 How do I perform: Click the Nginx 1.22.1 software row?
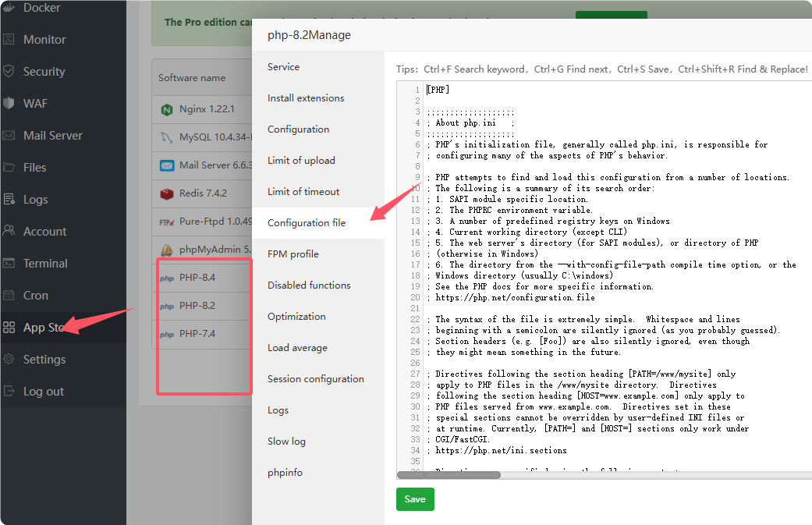click(202, 109)
